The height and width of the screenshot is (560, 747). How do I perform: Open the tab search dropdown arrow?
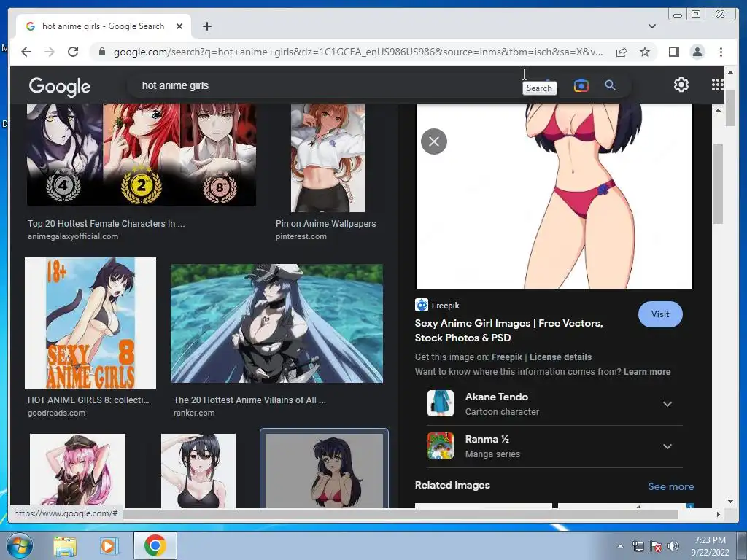651,26
